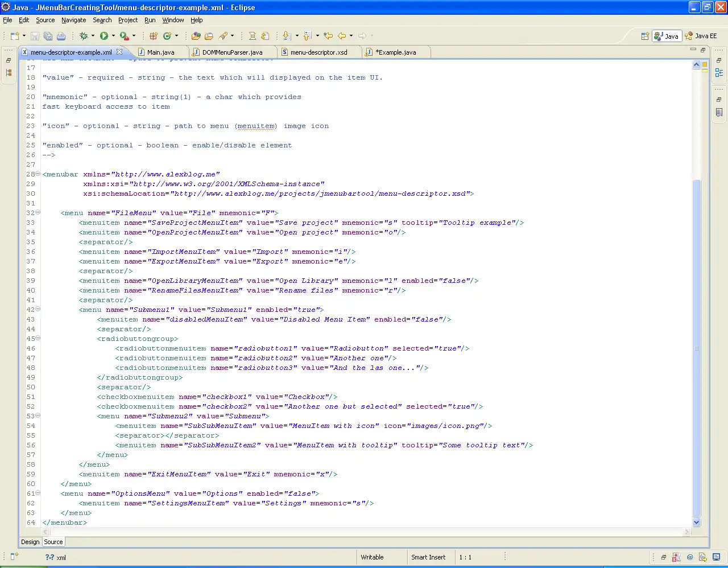Click the Print icon

[61, 36]
